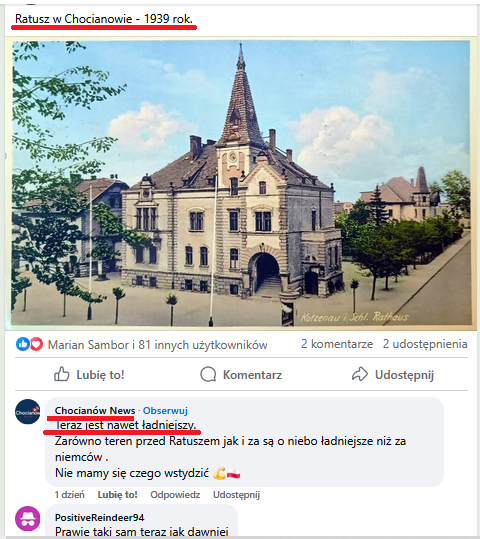Open the red heart reaction icon
The image size is (480, 539).
pyautogui.click(x=36, y=344)
